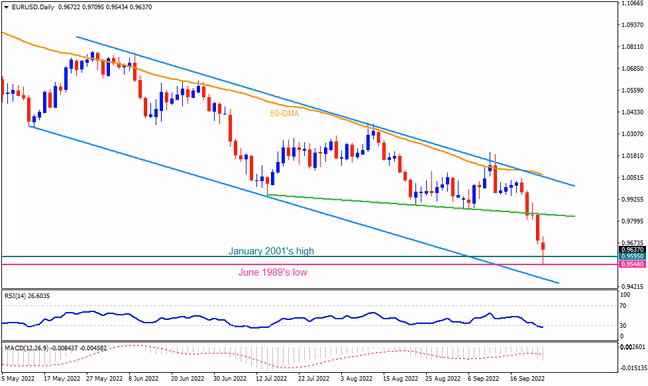Click the 1.10665 price axis label
648x386 pixels.
632,3
